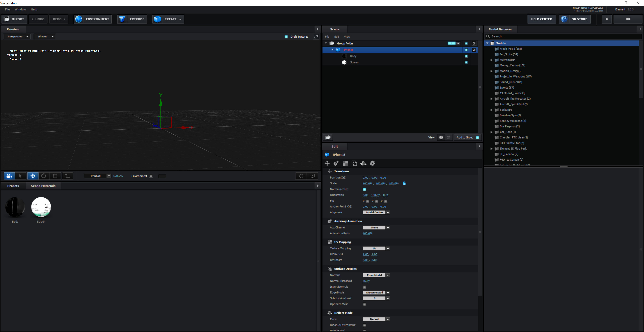
Task: Click the HELP CENTER button
Action: [x=542, y=19]
